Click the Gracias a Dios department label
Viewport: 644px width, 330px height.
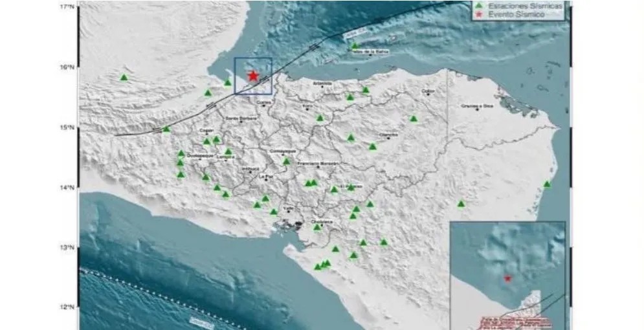(x=476, y=105)
